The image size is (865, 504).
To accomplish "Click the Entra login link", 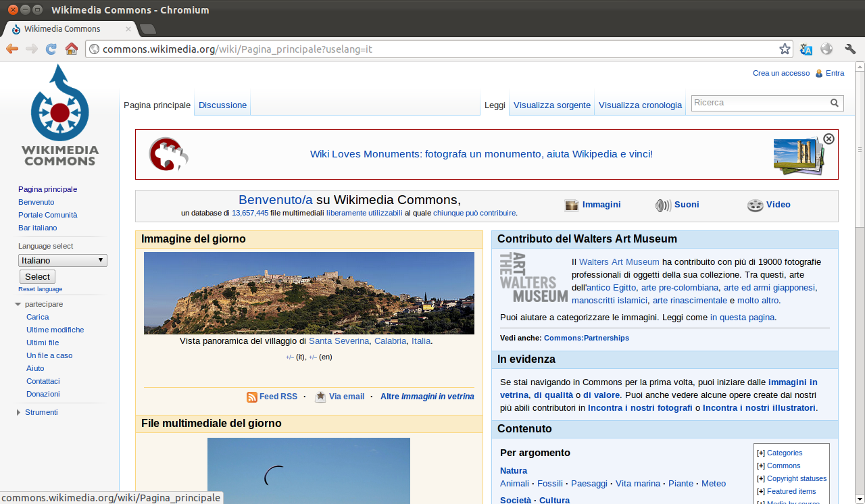I will click(835, 73).
